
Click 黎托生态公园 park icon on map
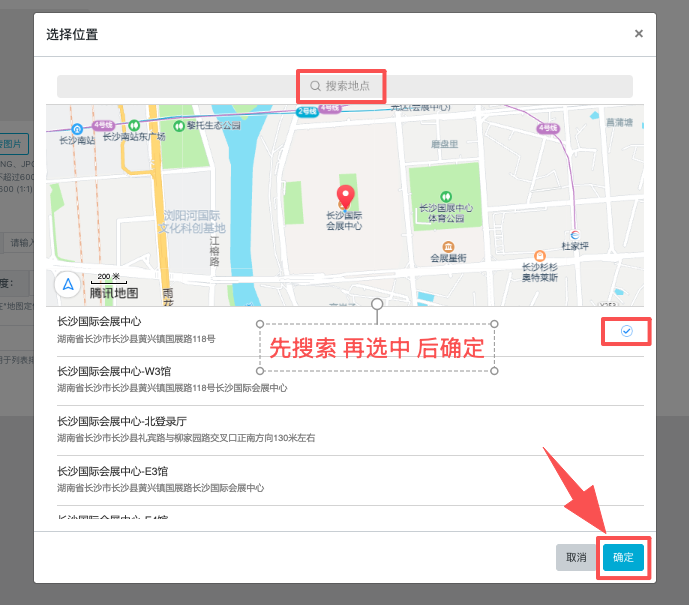[179, 126]
